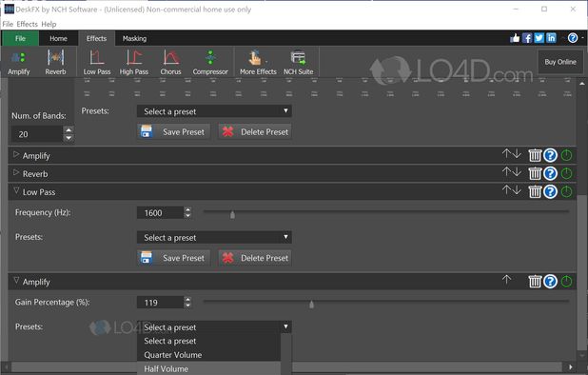Switch to the Home ribbon tab
Image resolution: width=588 pixels, height=375 pixels.
58,38
